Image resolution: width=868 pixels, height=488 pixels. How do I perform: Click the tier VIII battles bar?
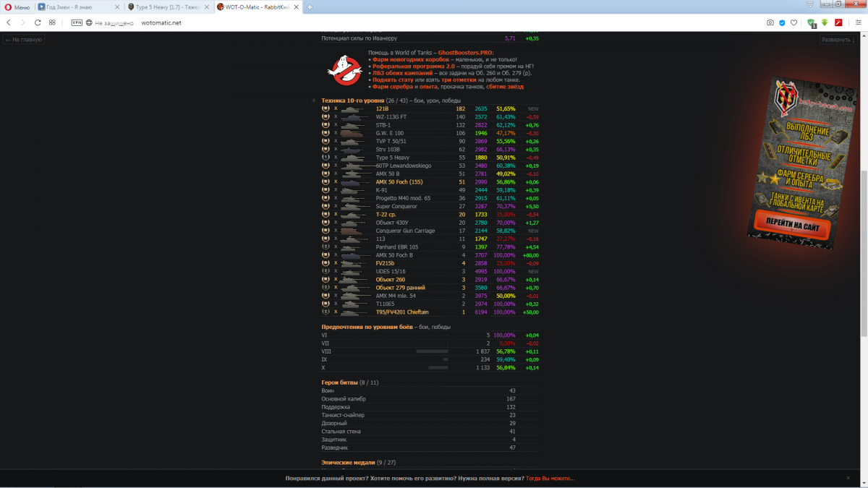433,351
